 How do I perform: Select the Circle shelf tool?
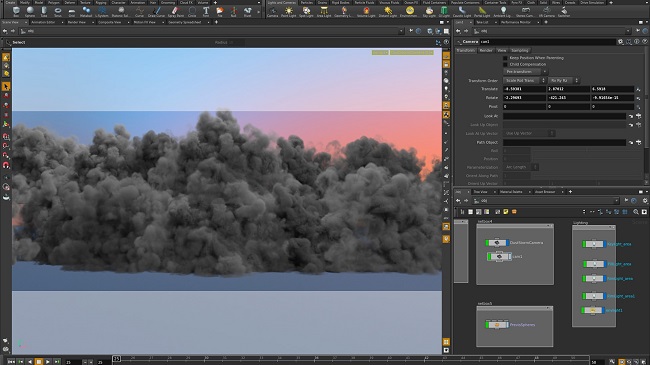pyautogui.click(x=192, y=12)
